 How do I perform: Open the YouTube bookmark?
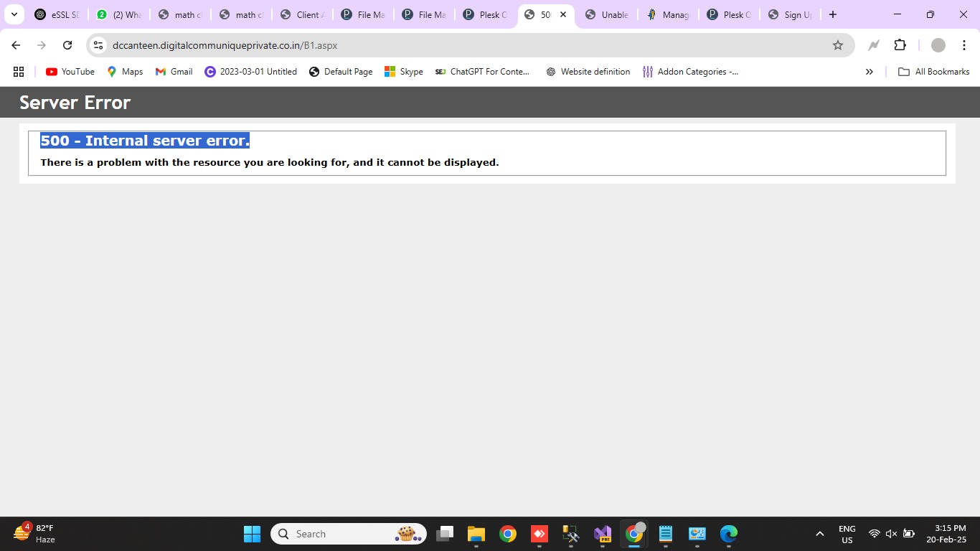coord(70,72)
